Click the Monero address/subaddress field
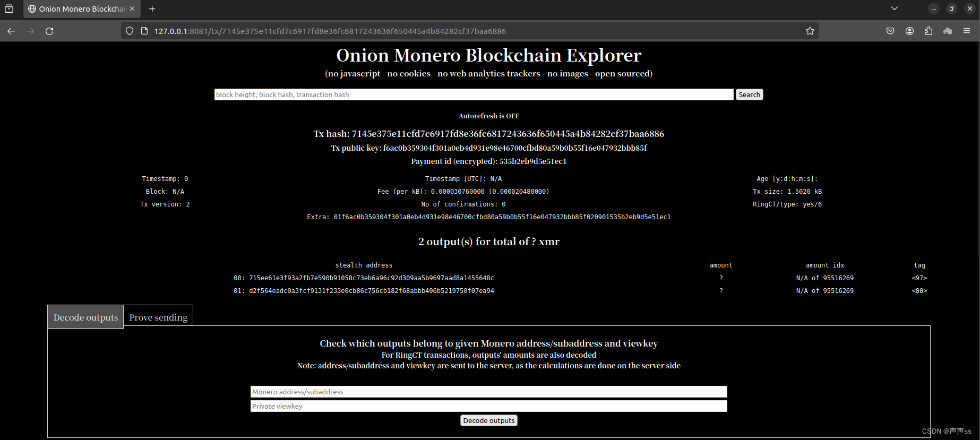The width and height of the screenshot is (980, 440). [x=489, y=392]
